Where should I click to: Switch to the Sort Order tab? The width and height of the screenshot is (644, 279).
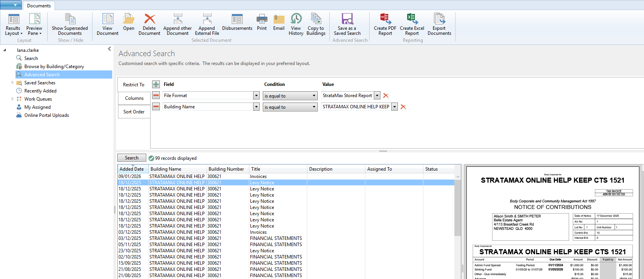click(134, 112)
